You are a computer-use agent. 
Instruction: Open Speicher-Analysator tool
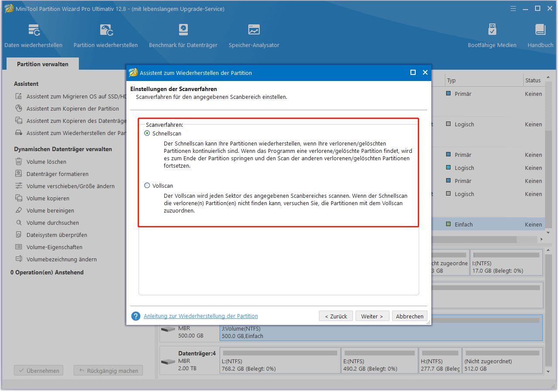[254, 36]
